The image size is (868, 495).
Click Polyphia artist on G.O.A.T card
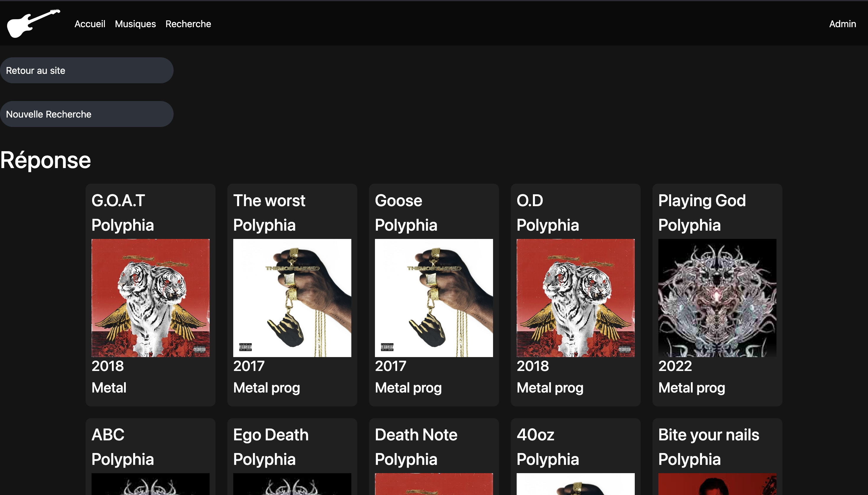[123, 225]
